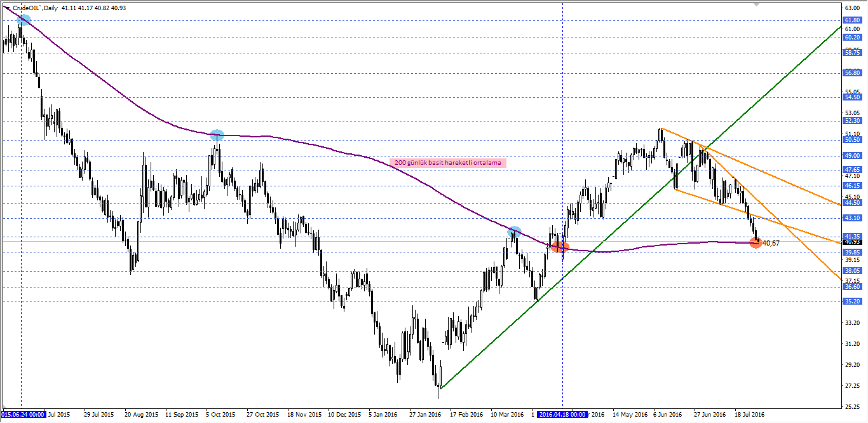This screenshot has width=868, height=423.
Task: Select the red ellipse near 18 April 2016
Action: click(x=560, y=247)
